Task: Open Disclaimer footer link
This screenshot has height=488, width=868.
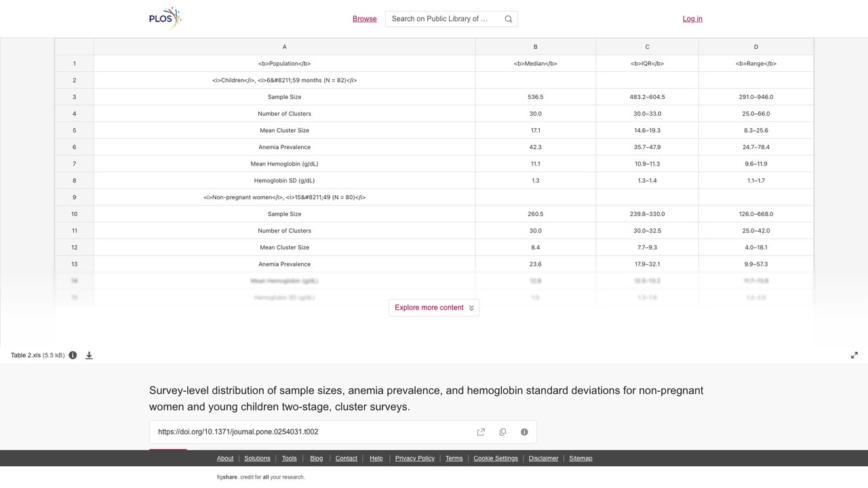Action: (x=544, y=458)
